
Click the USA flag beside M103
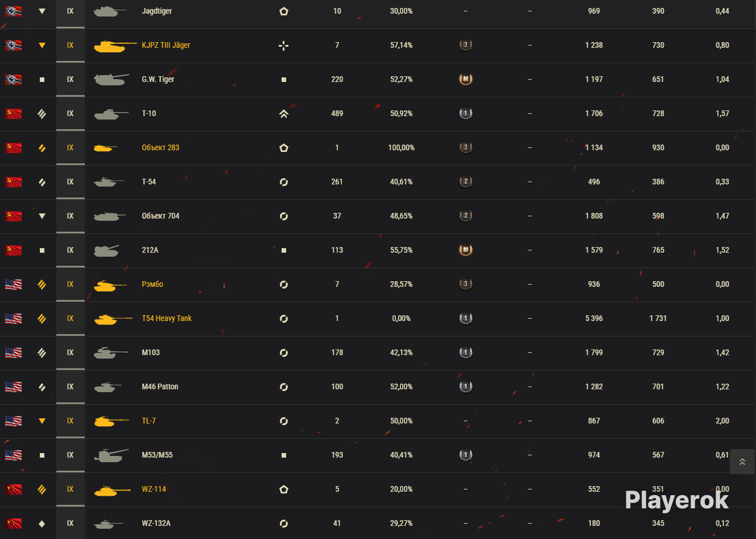[x=13, y=353]
